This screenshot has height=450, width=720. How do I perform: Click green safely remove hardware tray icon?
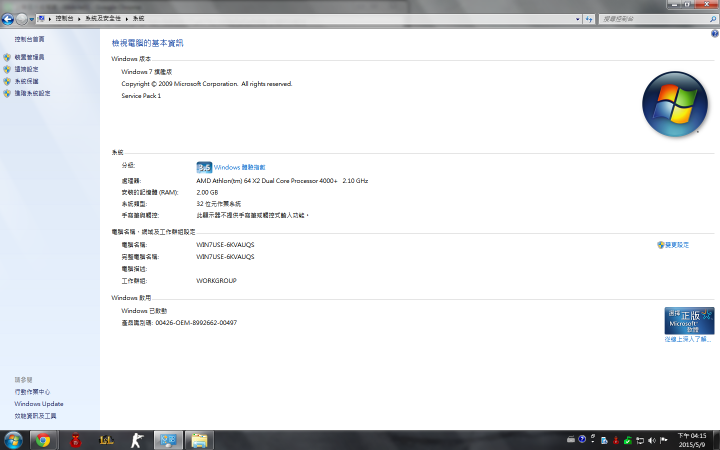[628, 440]
